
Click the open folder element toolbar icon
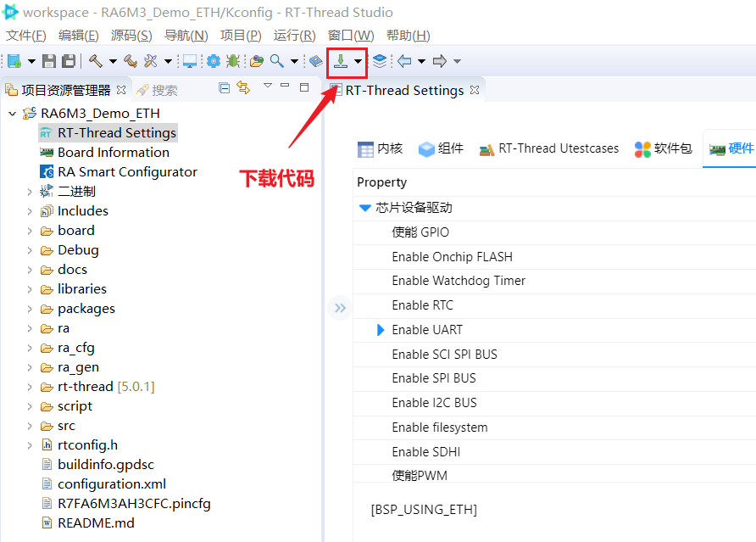point(257,61)
